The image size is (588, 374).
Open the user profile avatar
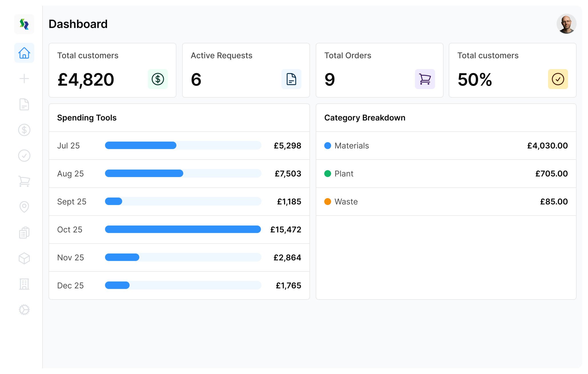tap(566, 24)
